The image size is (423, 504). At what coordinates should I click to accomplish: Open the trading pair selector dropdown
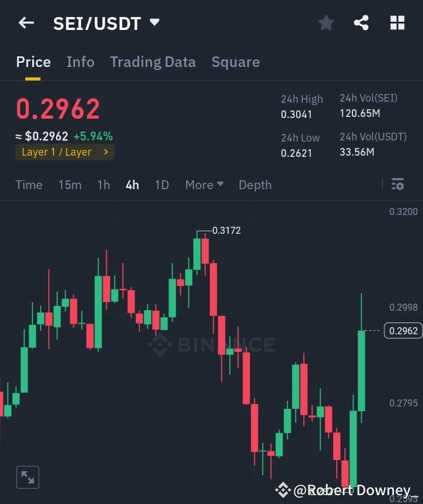[x=154, y=22]
